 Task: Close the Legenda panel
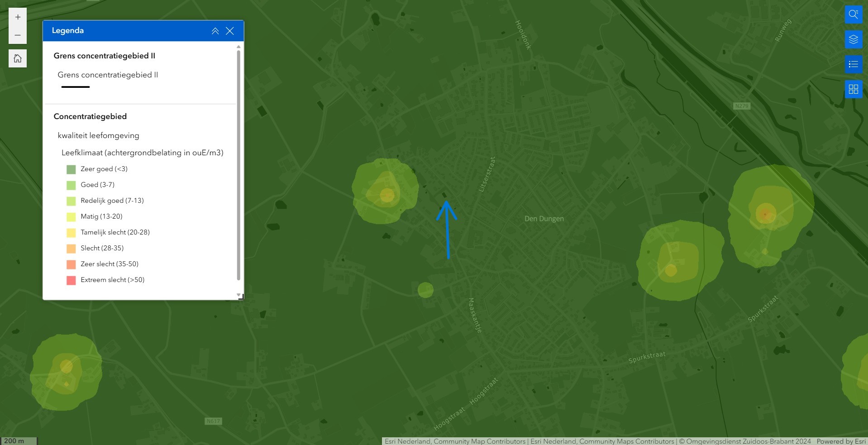click(230, 31)
